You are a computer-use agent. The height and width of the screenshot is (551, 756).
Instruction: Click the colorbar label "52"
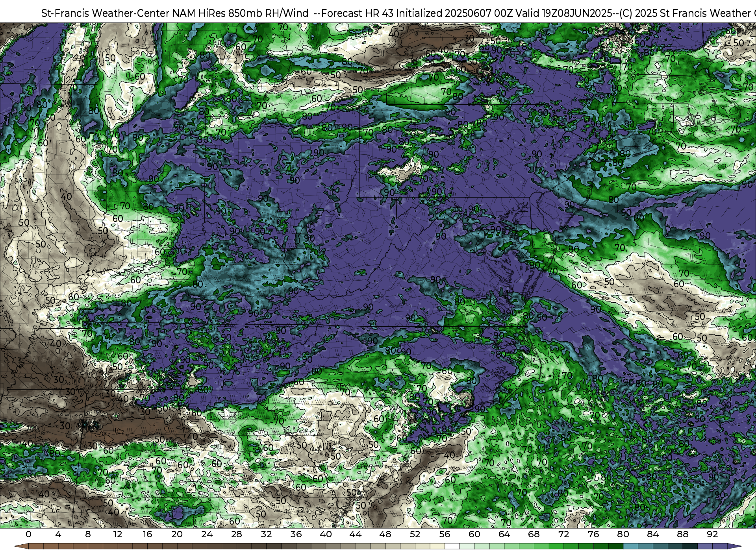pyautogui.click(x=415, y=534)
